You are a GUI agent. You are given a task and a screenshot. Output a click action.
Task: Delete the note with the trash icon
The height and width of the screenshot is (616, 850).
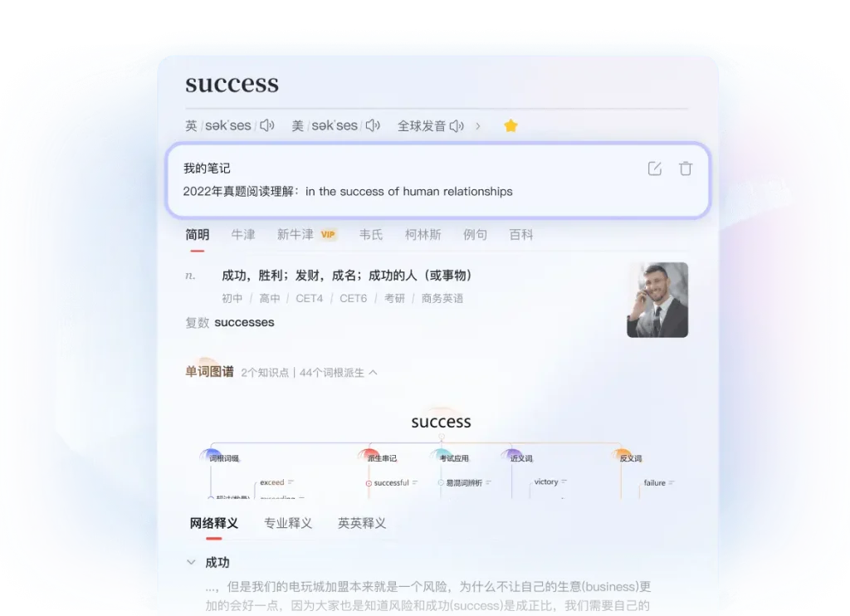(686, 168)
